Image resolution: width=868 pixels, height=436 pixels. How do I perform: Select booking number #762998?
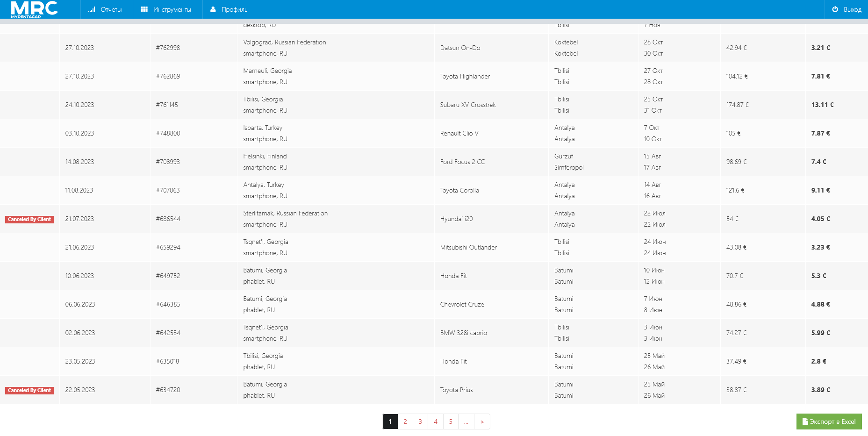tap(168, 48)
